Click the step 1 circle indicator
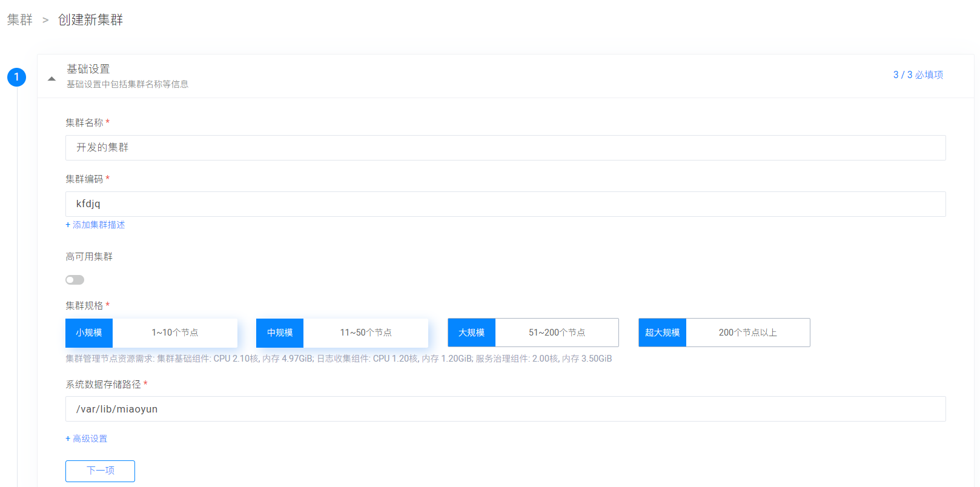The height and width of the screenshot is (487, 980). (16, 77)
